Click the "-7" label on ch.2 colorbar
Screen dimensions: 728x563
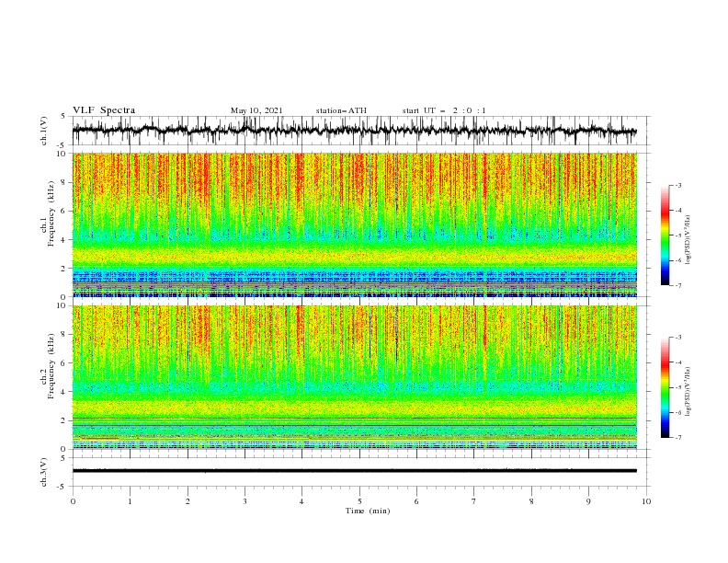(678, 438)
